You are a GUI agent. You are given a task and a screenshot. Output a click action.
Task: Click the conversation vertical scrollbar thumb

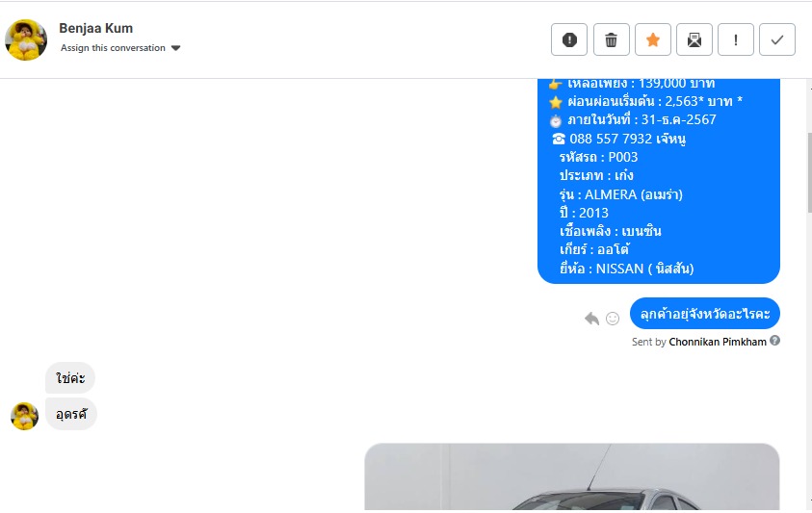point(809,172)
